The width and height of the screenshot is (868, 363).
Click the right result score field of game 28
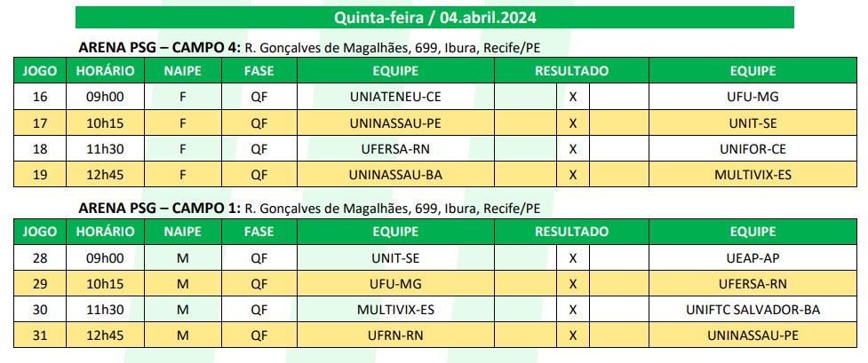click(x=618, y=258)
